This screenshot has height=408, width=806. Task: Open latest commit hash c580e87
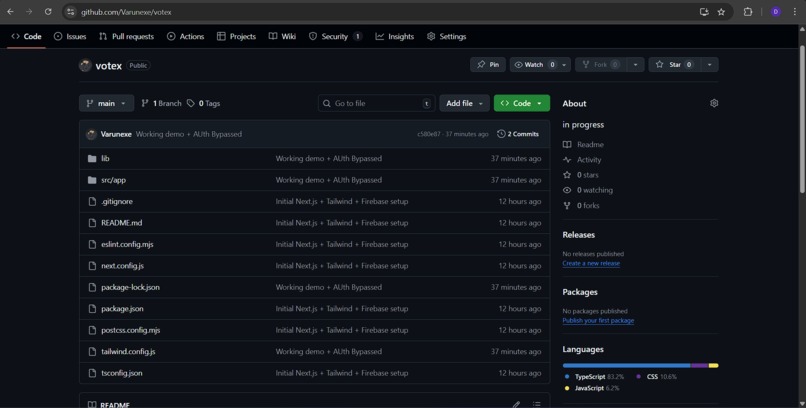point(429,134)
